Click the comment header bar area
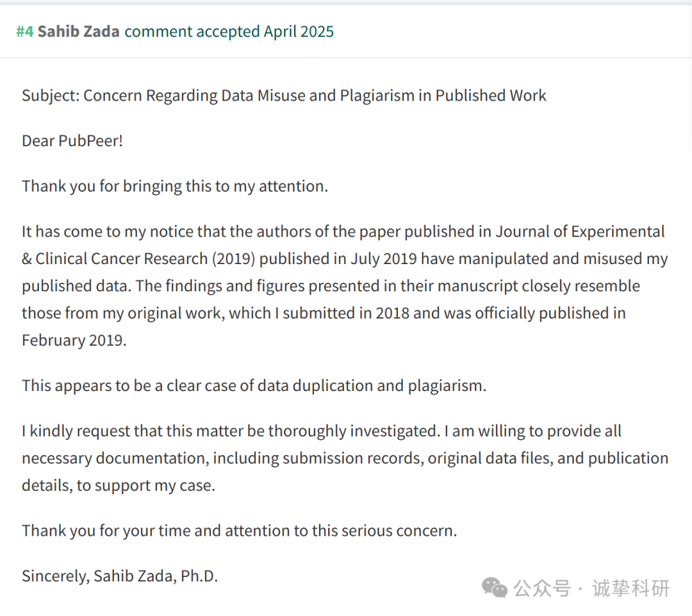Image resolution: width=692 pixels, height=616 pixels. pyautogui.click(x=346, y=32)
